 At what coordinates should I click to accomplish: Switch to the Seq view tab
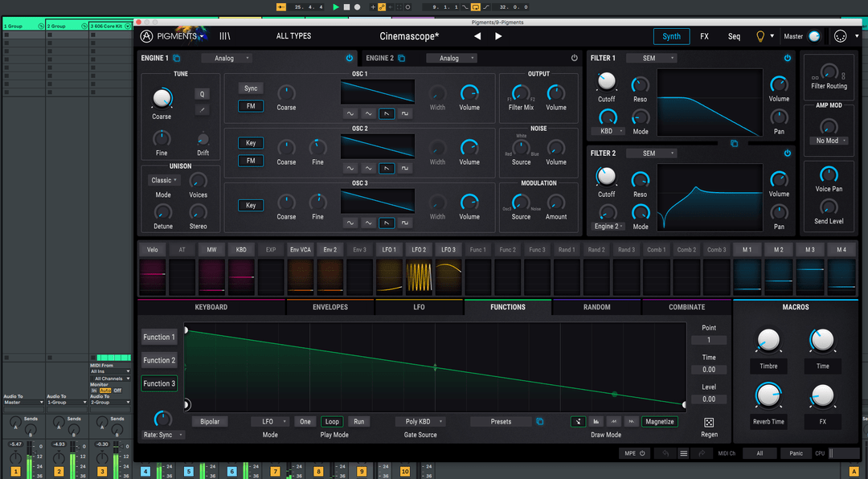point(734,36)
